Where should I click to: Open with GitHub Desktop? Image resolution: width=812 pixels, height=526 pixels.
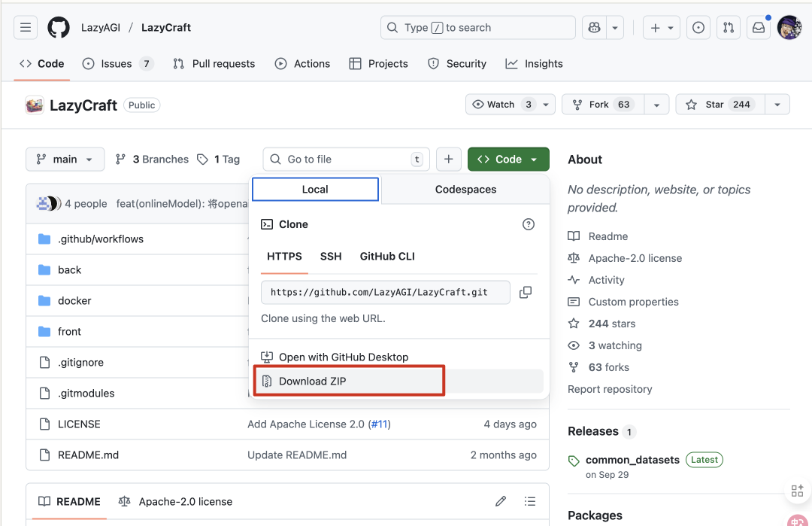[343, 357]
